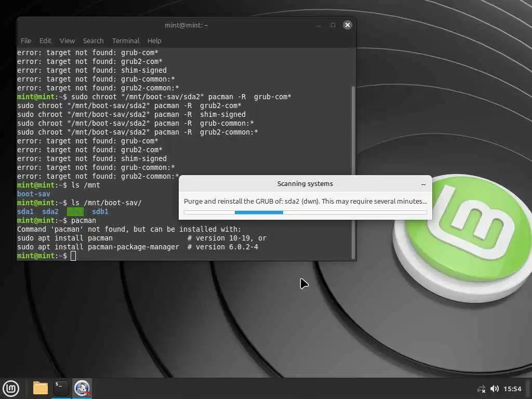This screenshot has height=399, width=532.
Task: Open the Help menu in terminal
Action: [x=154, y=41]
